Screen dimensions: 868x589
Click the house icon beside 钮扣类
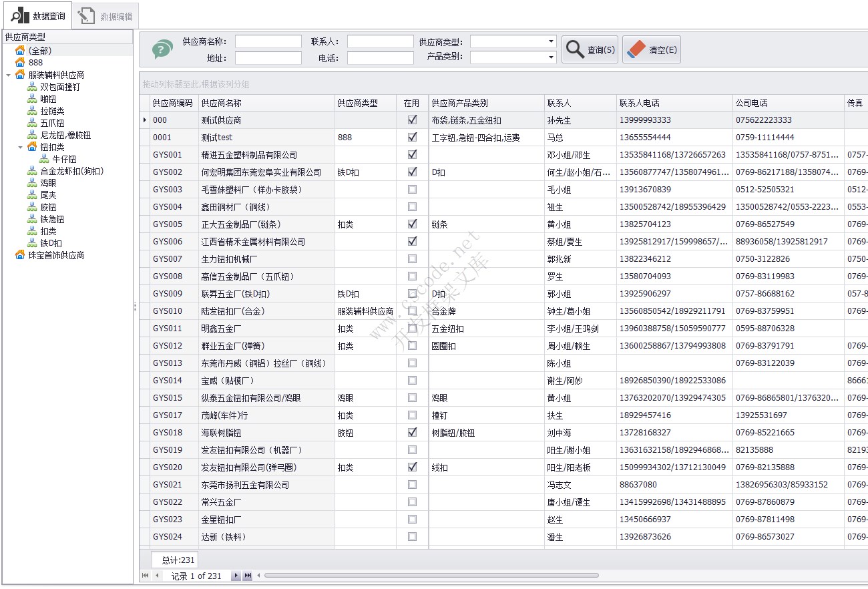32,147
